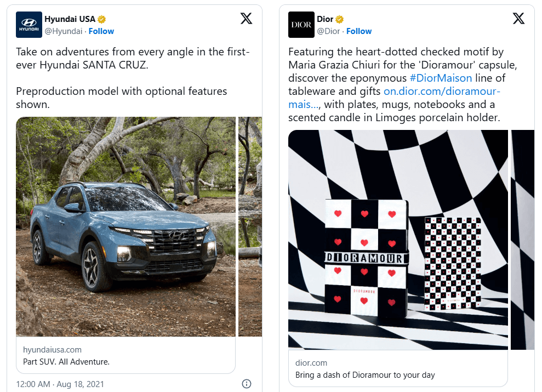Follow the Dior account
542x392 pixels.
[359, 31]
